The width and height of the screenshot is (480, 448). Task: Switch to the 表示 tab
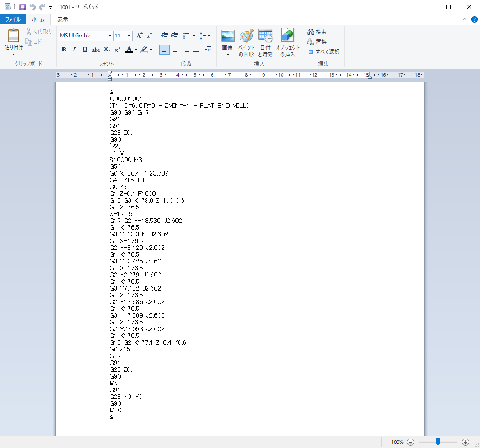[x=63, y=19]
